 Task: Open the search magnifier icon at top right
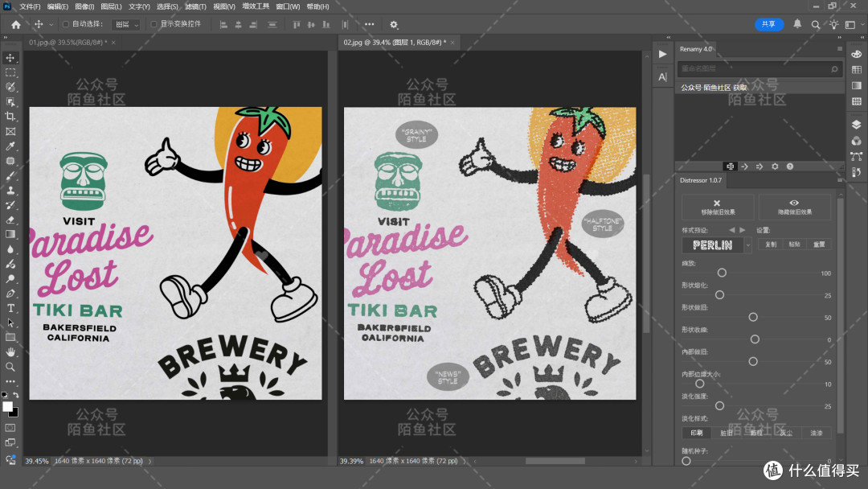[816, 24]
